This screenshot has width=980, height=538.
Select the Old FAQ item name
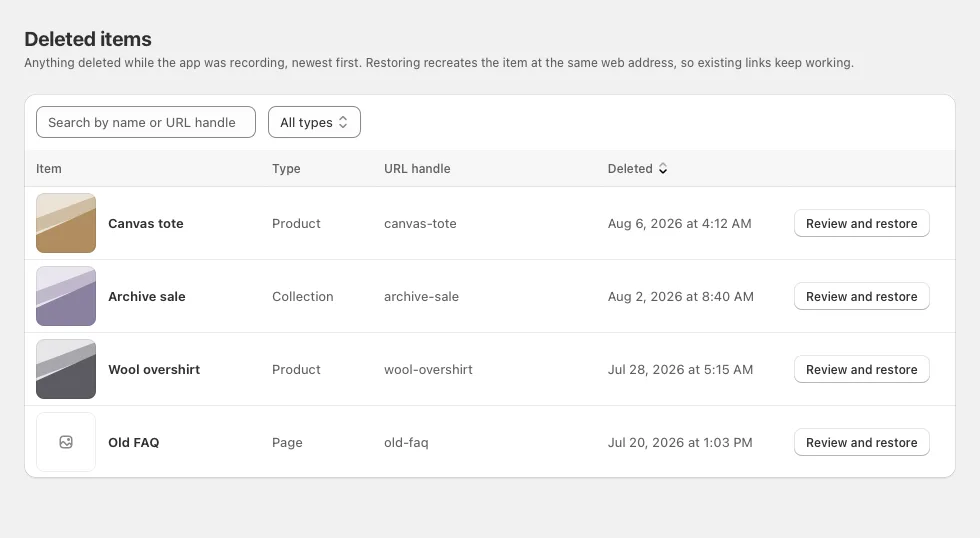click(134, 443)
